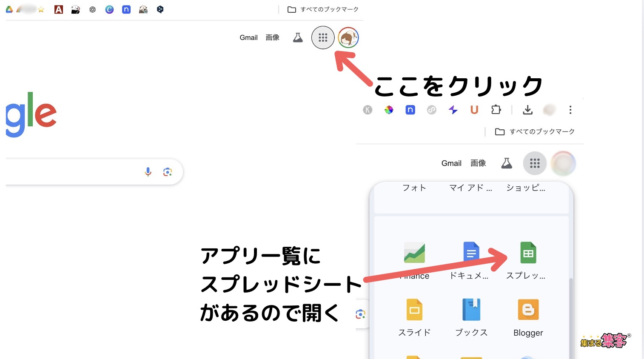The height and width of the screenshot is (359, 644).
Task: Click the gray K extension icon
Action: 368,110
